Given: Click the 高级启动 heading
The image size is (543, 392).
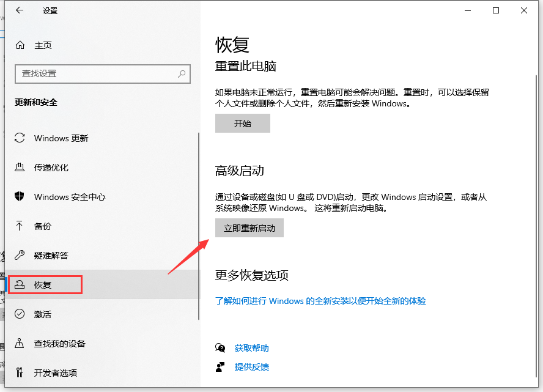Looking at the screenshot, I should click(x=239, y=171).
